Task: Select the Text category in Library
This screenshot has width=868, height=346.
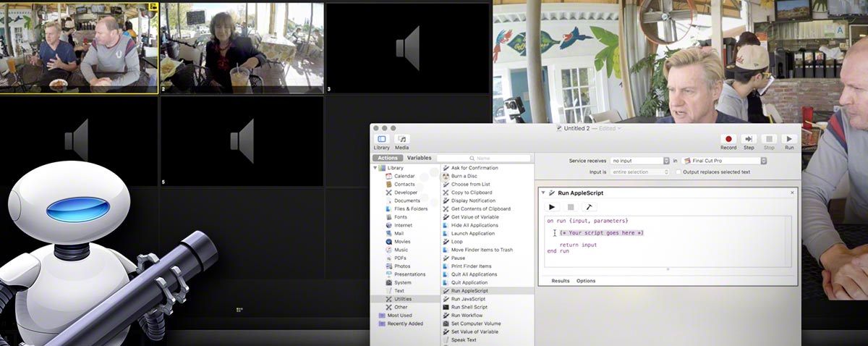Action: click(394, 290)
